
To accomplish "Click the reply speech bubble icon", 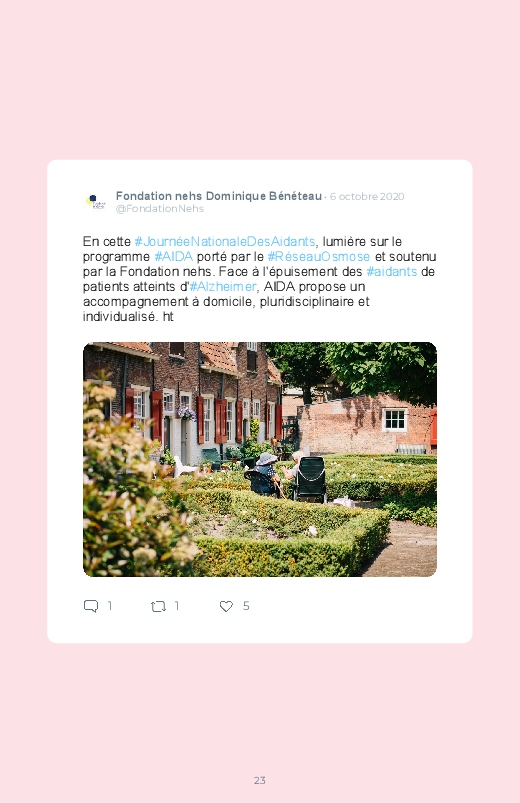I will [91, 606].
